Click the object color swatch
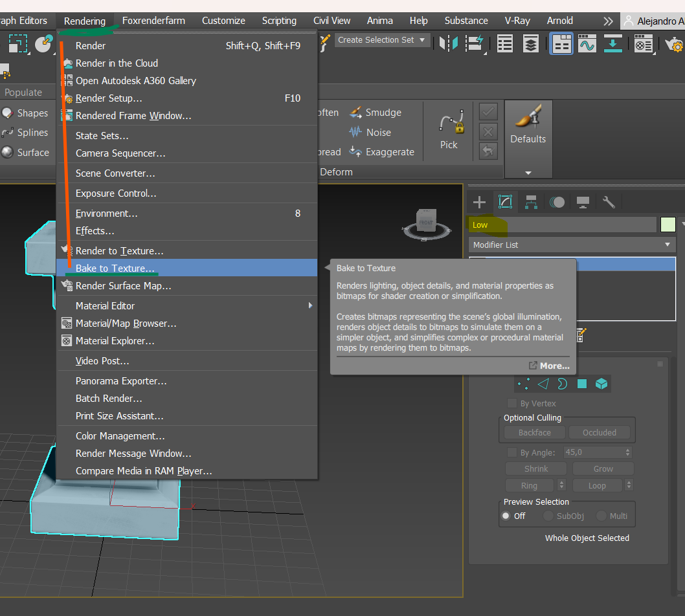Screen dimensions: 685x616 [x=668, y=225]
